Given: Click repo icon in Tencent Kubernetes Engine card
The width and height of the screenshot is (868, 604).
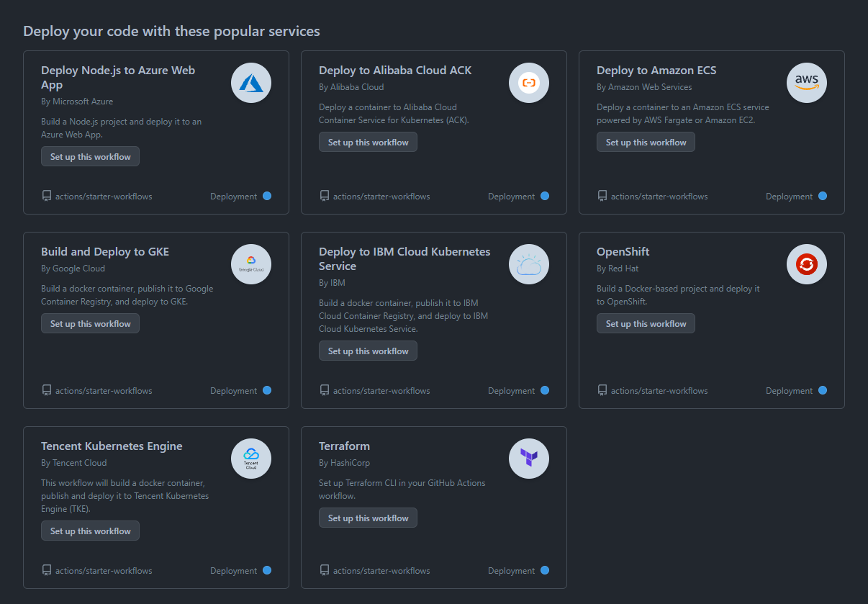Looking at the screenshot, I should [47, 570].
